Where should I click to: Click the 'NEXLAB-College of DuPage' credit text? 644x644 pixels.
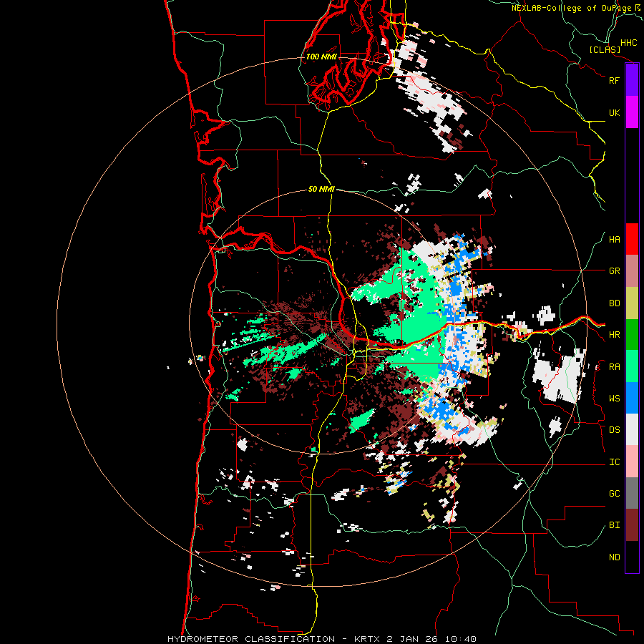(571, 8)
